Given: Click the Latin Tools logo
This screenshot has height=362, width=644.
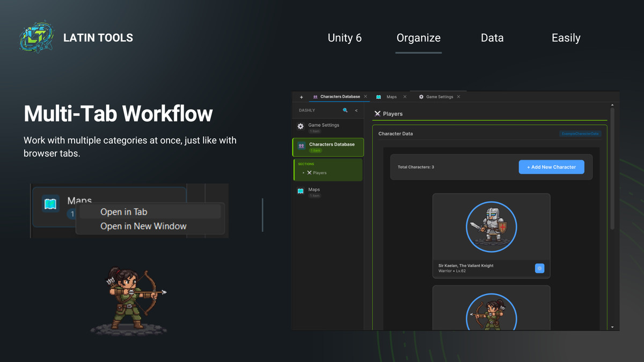Looking at the screenshot, I should click(36, 36).
